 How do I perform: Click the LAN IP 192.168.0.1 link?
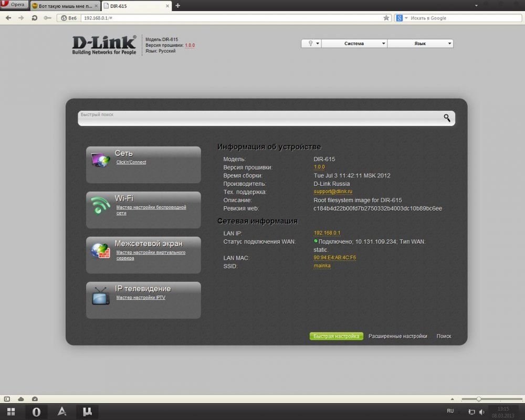pos(327,233)
